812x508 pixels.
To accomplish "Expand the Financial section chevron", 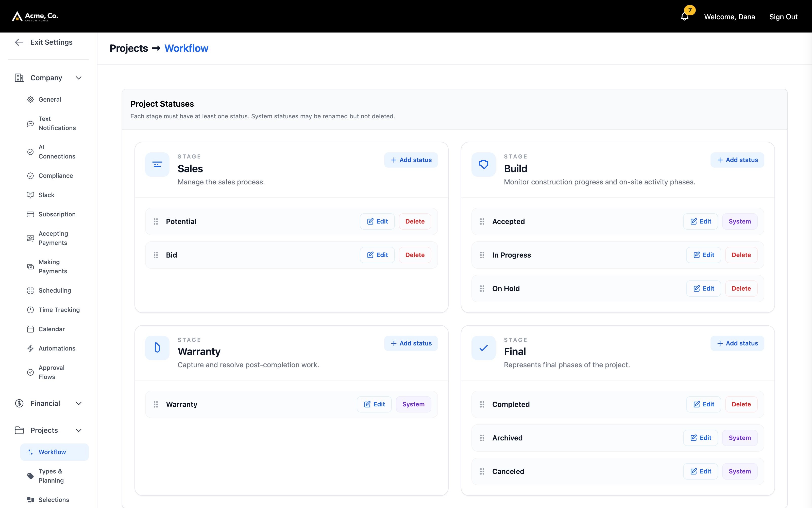I will click(x=78, y=404).
